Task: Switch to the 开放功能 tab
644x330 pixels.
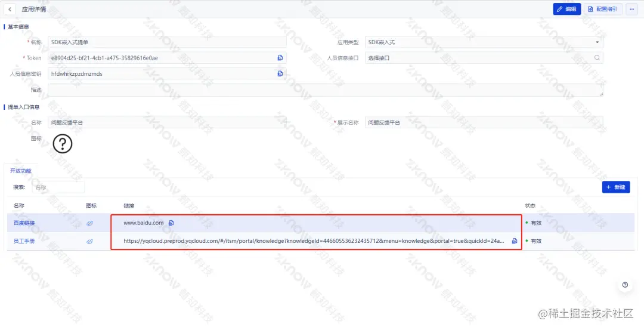Action: click(20, 171)
